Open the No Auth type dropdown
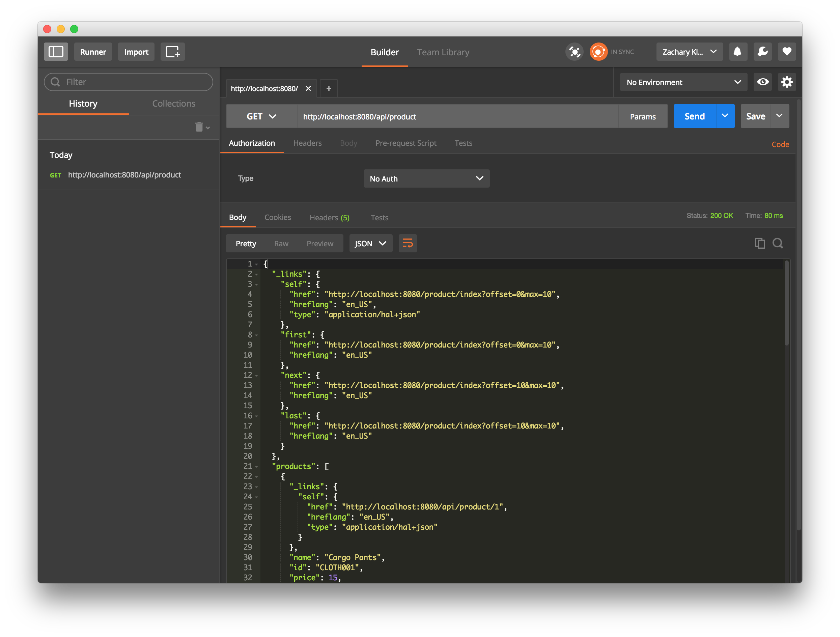The image size is (840, 637). coord(426,178)
